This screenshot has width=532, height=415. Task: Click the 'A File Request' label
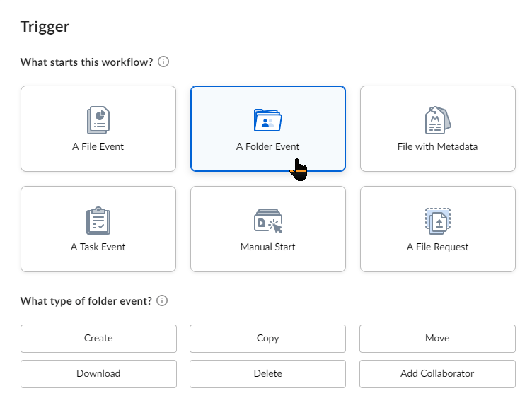pos(437,247)
